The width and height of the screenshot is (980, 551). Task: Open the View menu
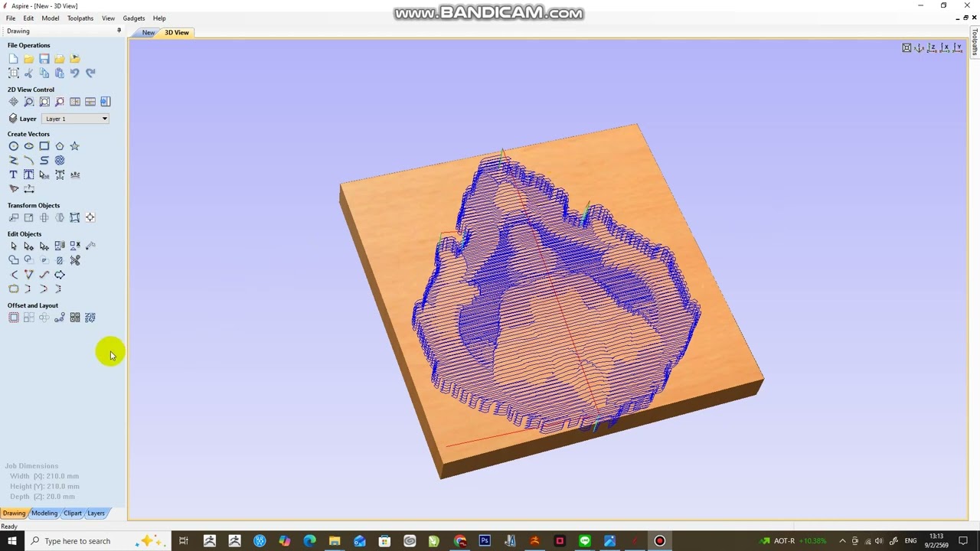[109, 18]
